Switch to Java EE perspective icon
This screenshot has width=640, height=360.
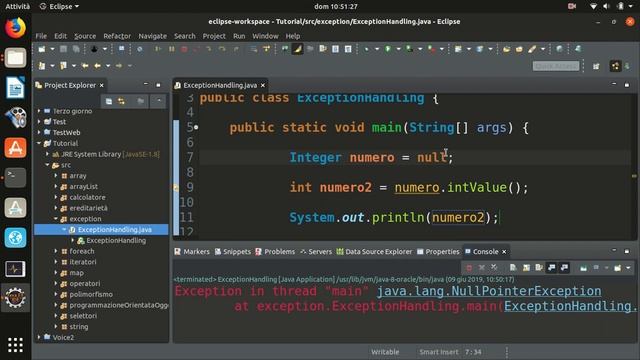click(615, 66)
